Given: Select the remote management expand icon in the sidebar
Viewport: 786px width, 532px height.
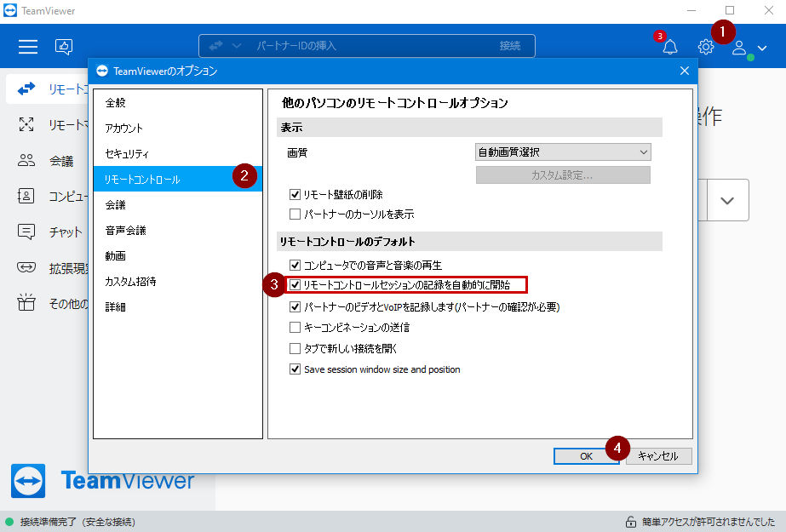Looking at the screenshot, I should (26, 124).
